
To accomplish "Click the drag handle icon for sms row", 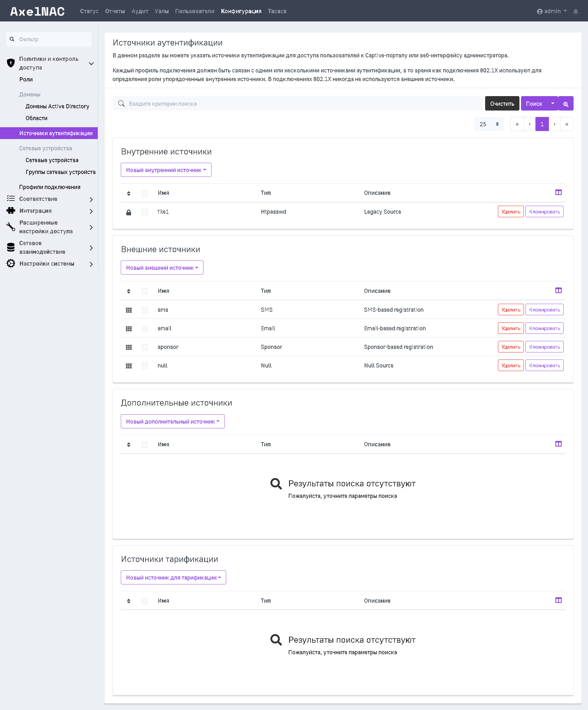I will (x=129, y=310).
